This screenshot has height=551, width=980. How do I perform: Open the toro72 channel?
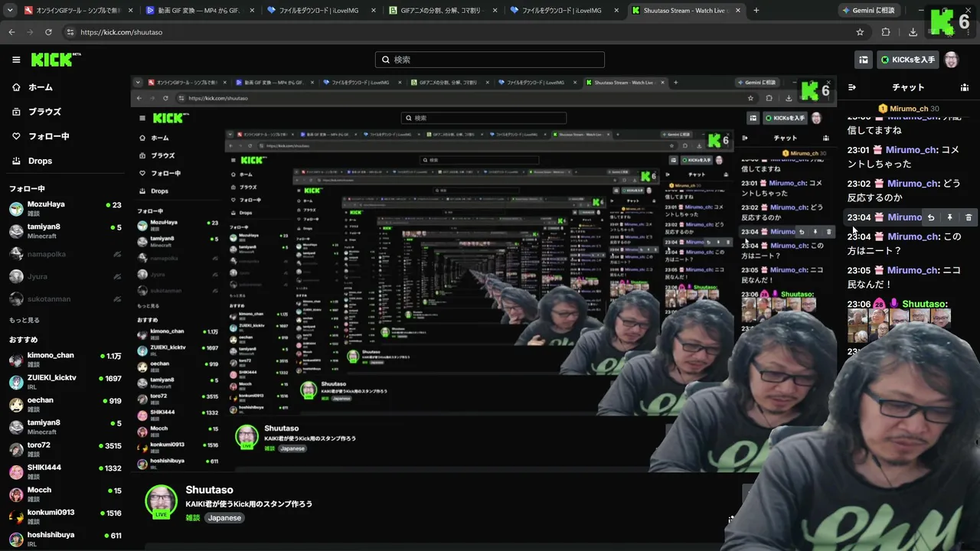[x=64, y=449]
